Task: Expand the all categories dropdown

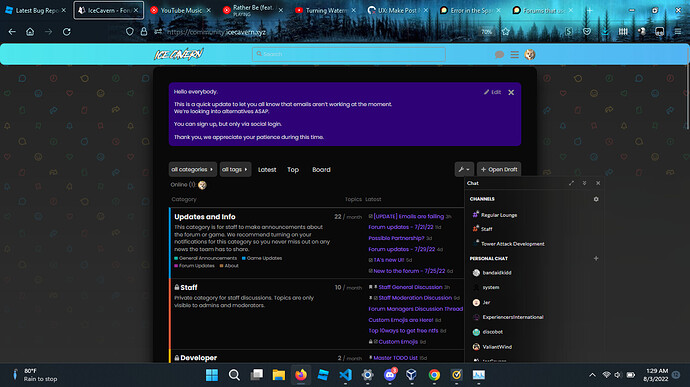Action: (x=192, y=170)
